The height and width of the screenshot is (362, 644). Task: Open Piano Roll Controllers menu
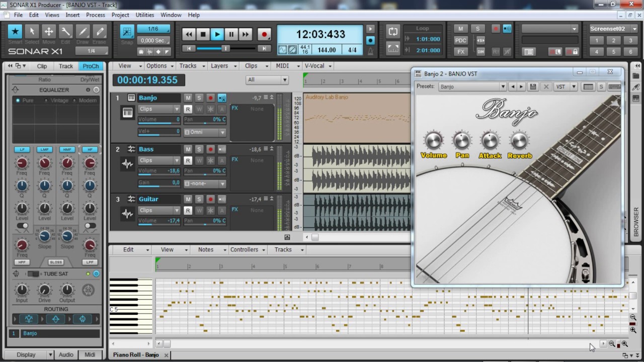click(248, 249)
